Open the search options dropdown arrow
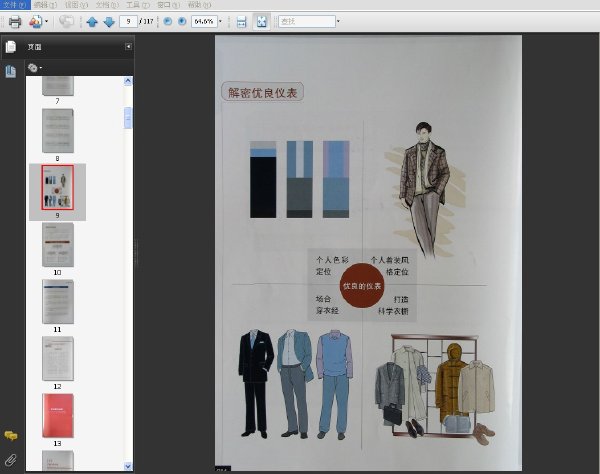Viewport: 600px width, 474px height. point(338,21)
